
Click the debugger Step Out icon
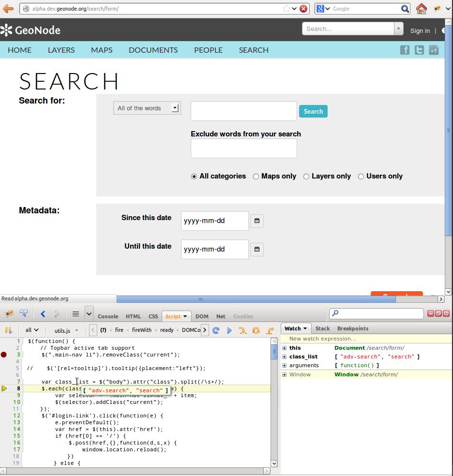pyautogui.click(x=270, y=330)
